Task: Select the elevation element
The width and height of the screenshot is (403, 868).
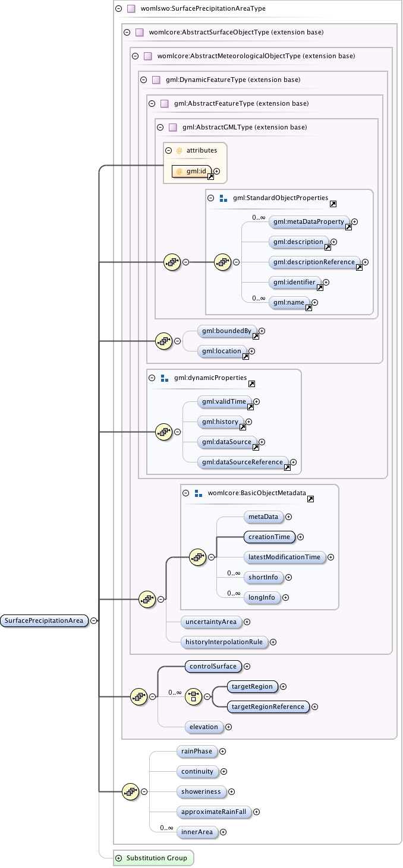Action: [x=204, y=727]
